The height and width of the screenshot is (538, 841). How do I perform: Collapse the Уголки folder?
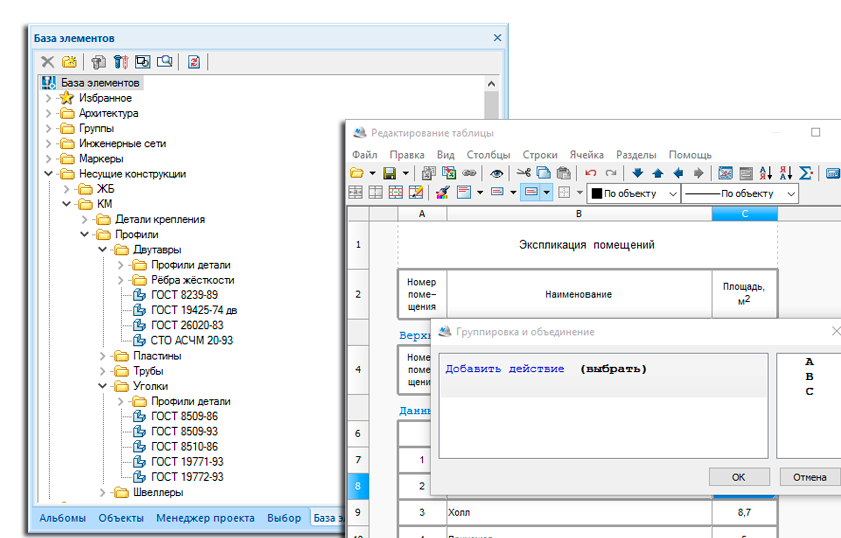click(102, 386)
